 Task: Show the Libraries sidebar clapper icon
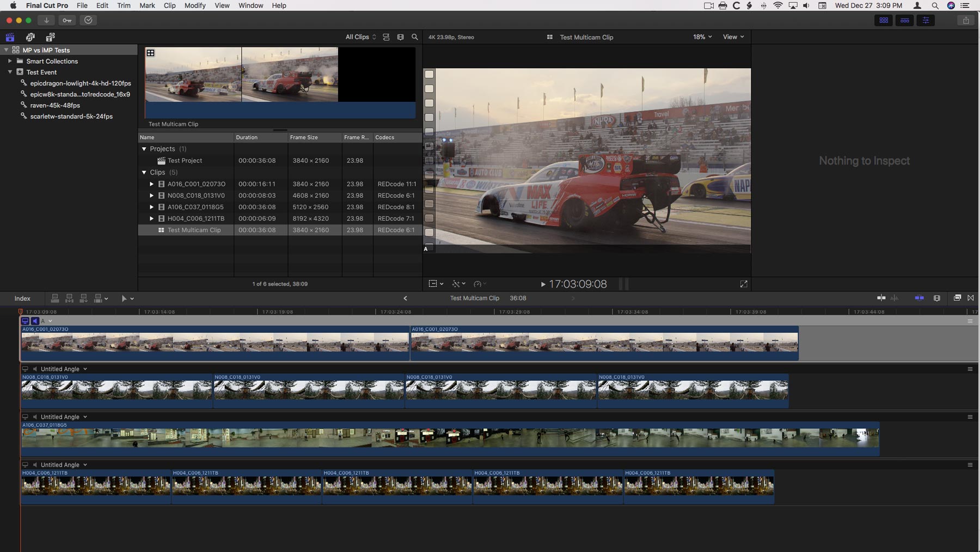(x=10, y=37)
